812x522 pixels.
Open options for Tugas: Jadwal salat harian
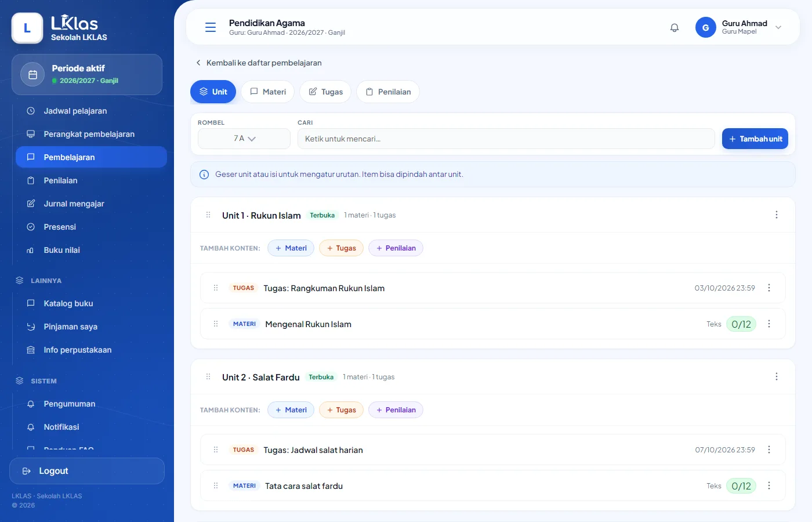tap(769, 449)
